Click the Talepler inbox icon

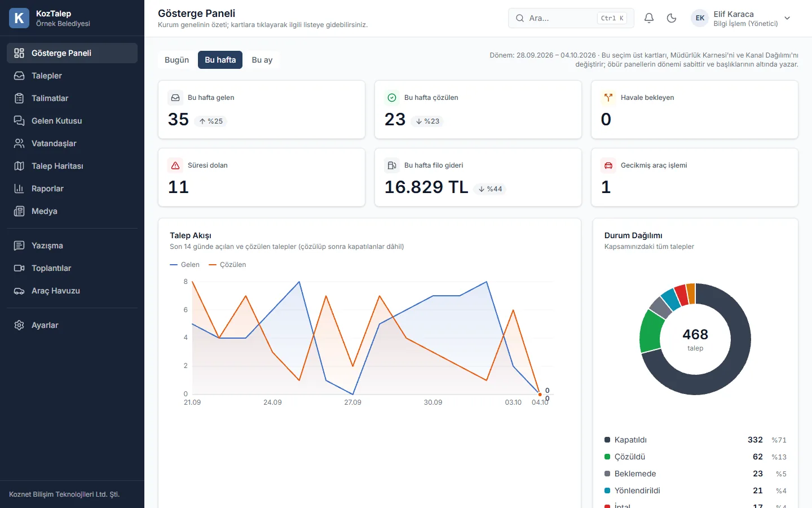pyautogui.click(x=19, y=76)
